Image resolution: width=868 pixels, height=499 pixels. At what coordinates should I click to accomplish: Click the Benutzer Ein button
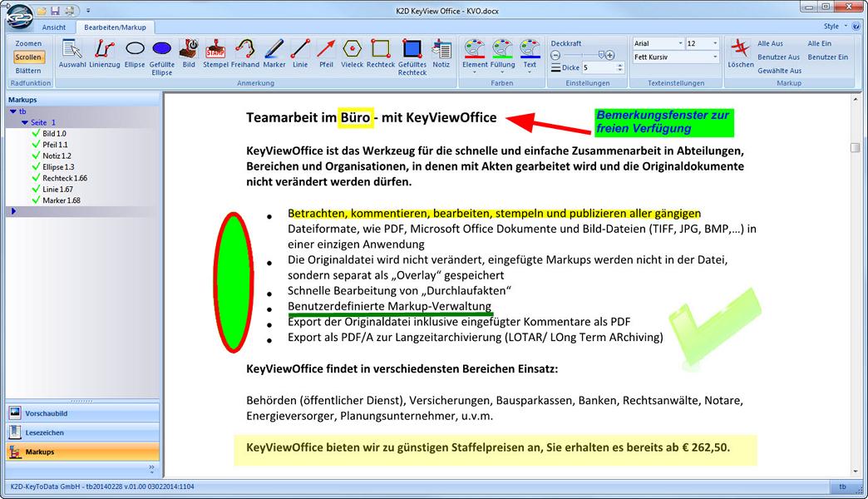827,57
